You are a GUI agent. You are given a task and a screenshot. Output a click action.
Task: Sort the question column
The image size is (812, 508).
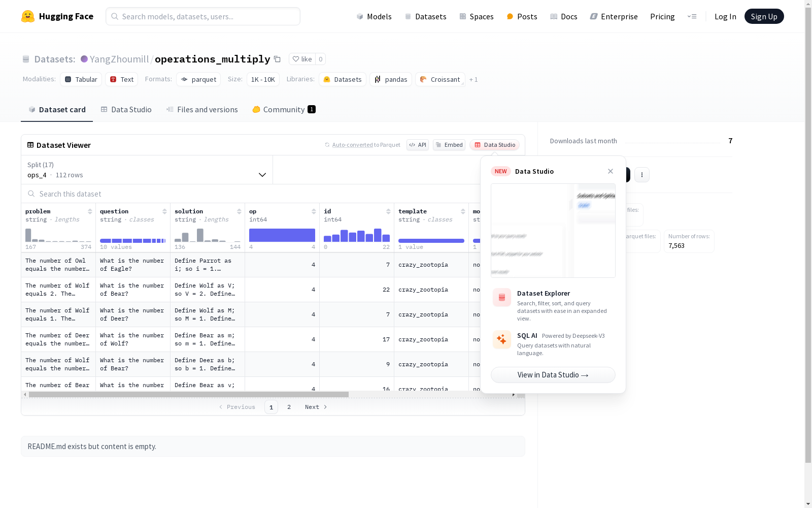pos(164,211)
